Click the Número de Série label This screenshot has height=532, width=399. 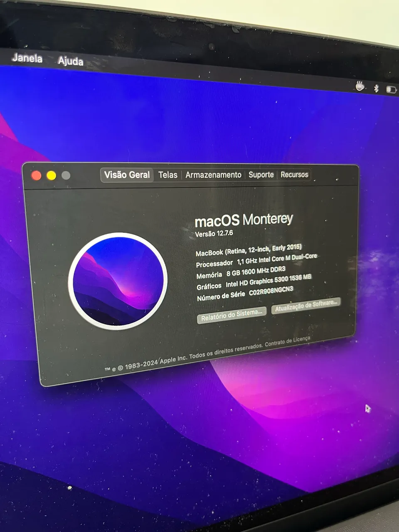221,296
